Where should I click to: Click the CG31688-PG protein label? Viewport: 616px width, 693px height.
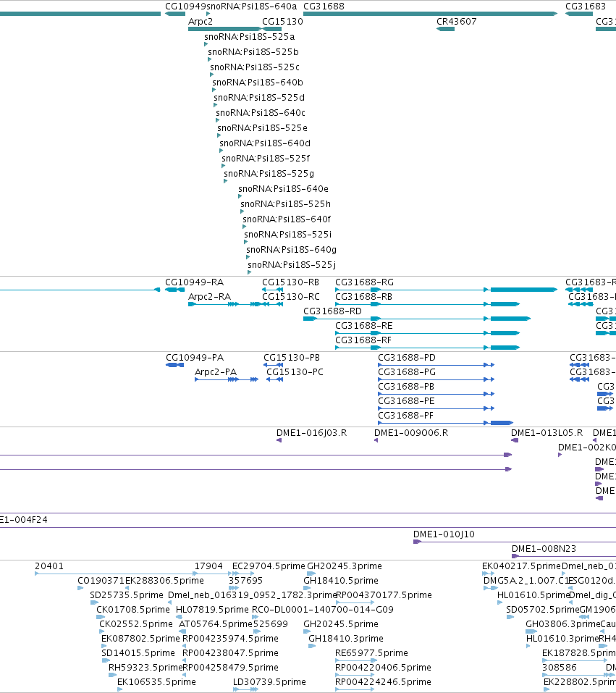point(407,372)
